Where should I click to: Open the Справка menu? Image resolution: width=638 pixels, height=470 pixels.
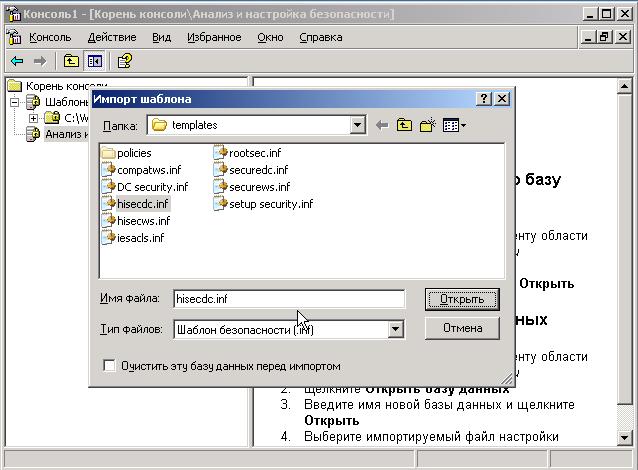pos(321,37)
